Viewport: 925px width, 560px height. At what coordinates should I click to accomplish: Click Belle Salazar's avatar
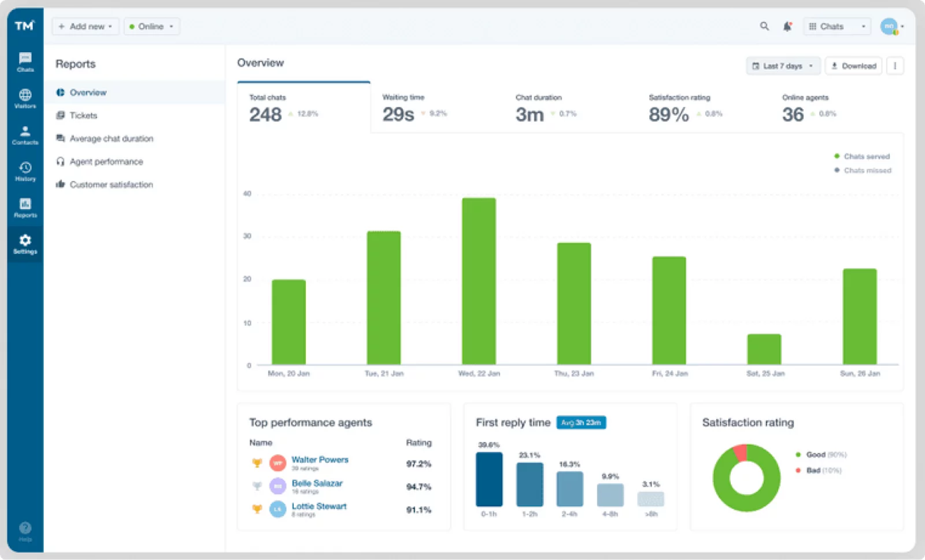[278, 486]
